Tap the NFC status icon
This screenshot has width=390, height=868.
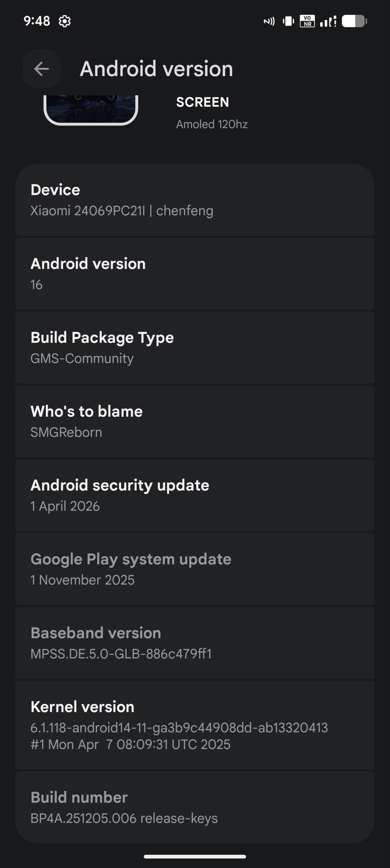[269, 22]
